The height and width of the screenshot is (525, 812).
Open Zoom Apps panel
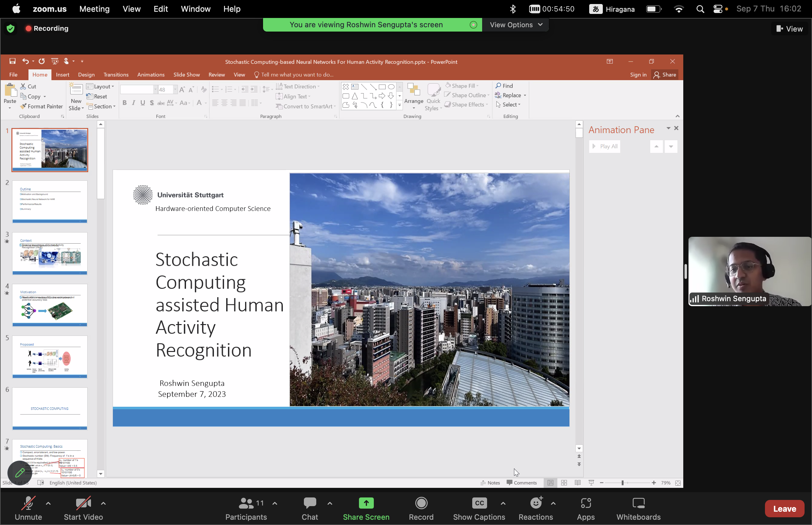coord(585,509)
